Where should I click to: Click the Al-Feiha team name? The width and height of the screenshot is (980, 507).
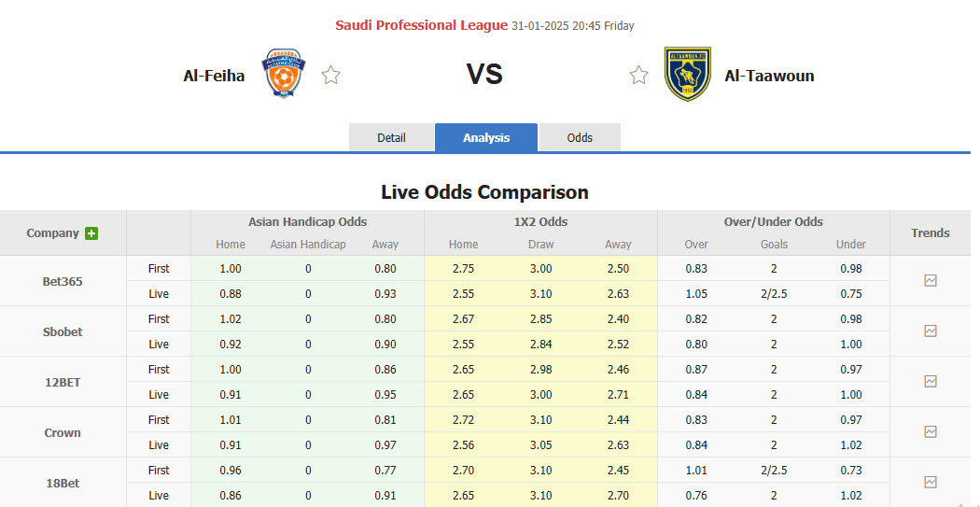point(214,76)
